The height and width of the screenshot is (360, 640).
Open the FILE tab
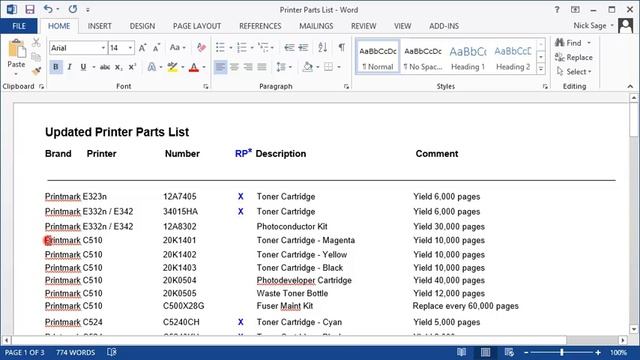pos(19,26)
